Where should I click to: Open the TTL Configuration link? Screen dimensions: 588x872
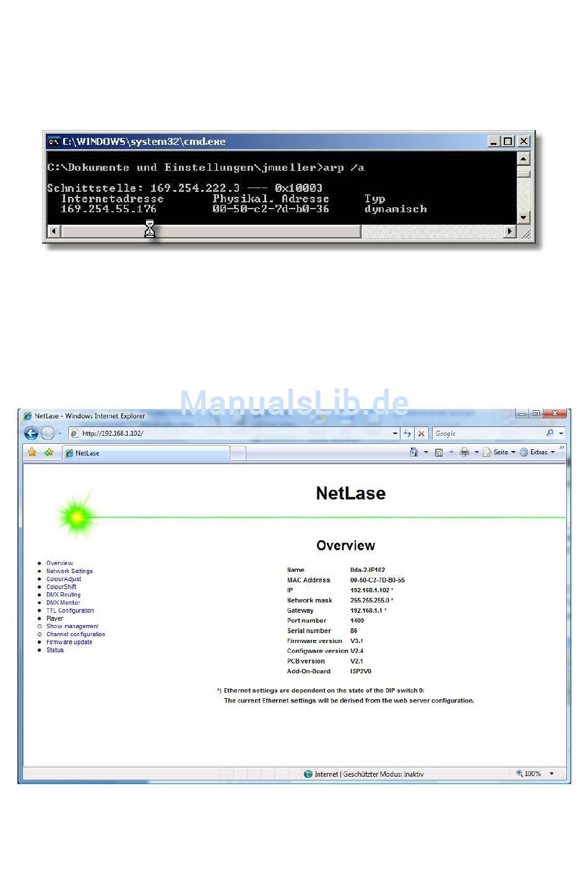(x=70, y=611)
